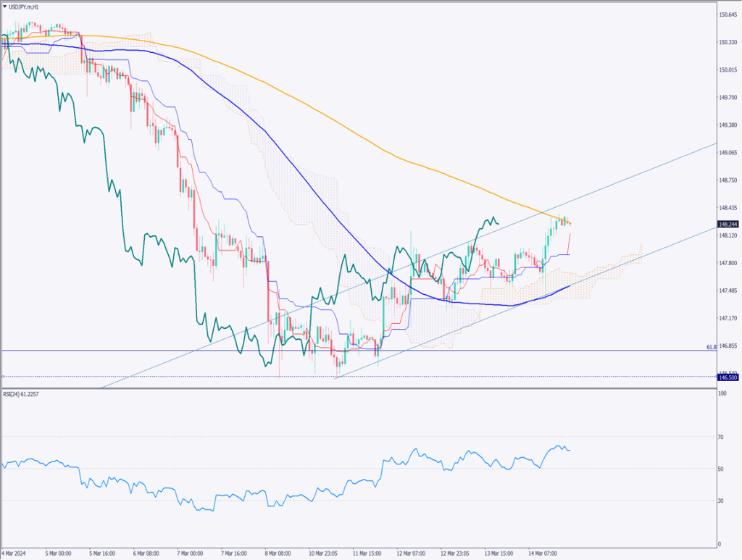Screen dimensions: 742x560
Task: Click the RSI 50 level label
Action: [722, 469]
